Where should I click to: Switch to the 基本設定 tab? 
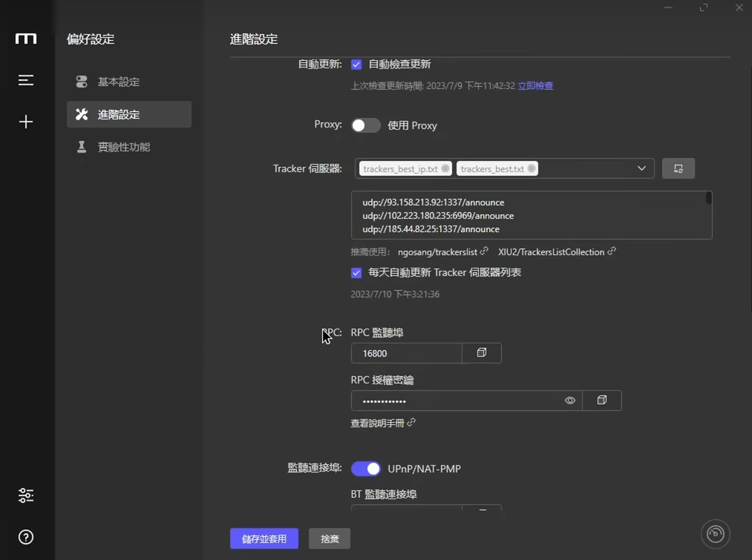tap(119, 82)
